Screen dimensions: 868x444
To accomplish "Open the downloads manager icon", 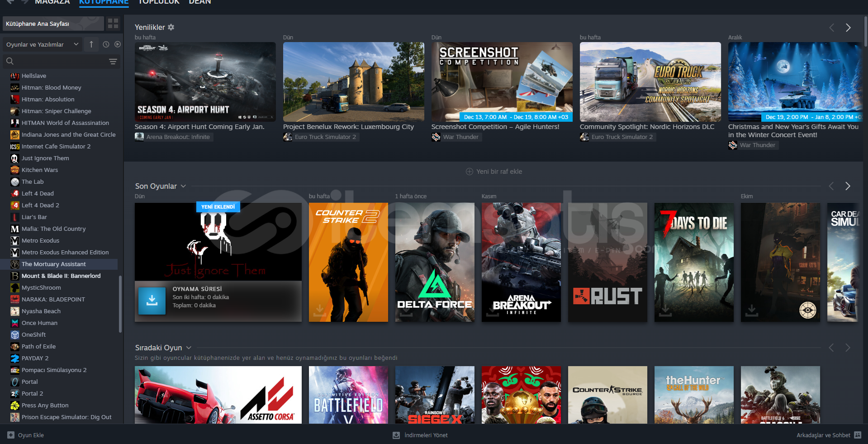I will 396,435.
